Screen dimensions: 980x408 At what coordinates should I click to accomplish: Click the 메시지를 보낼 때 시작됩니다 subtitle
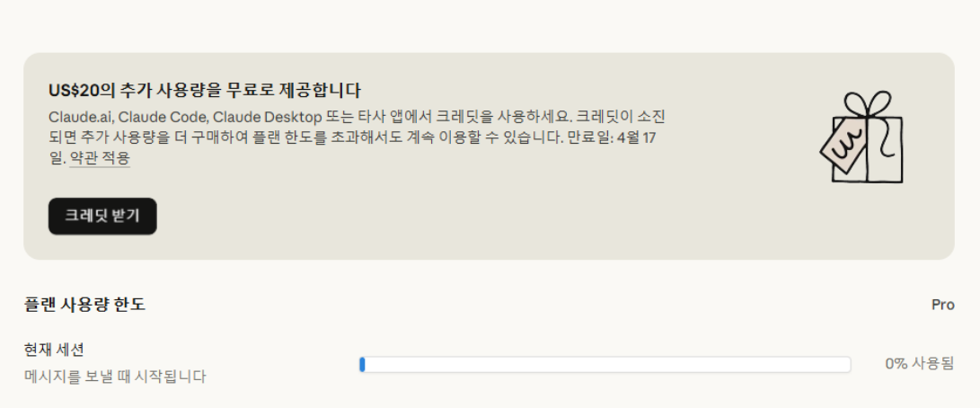[x=115, y=377]
